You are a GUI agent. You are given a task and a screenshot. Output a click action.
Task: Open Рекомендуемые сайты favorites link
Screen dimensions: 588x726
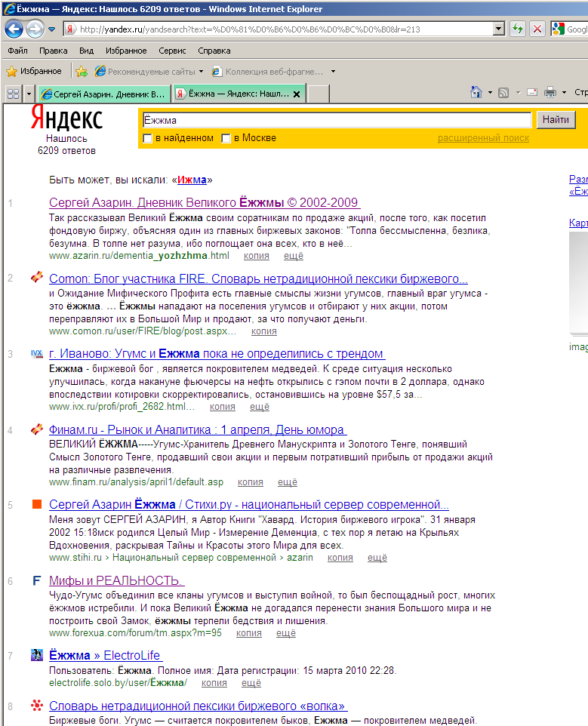146,71
